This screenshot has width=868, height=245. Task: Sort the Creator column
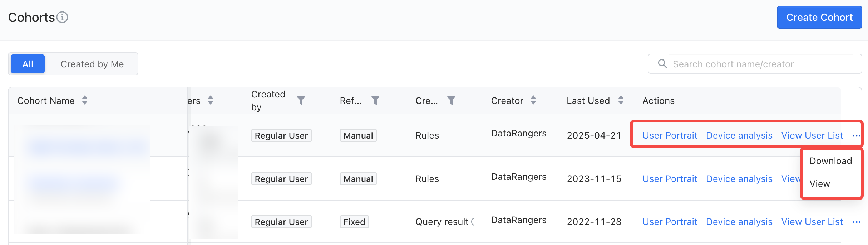533,100
